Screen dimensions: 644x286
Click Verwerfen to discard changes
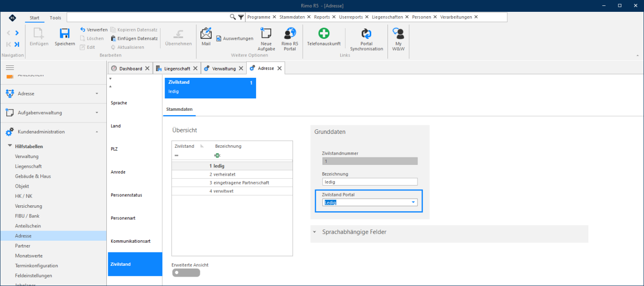[x=94, y=30]
